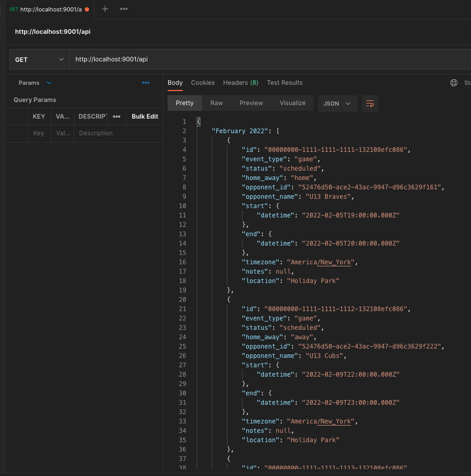Click the unsaved orange dot on the request tab
This screenshot has height=476, width=471.
pyautogui.click(x=87, y=9)
